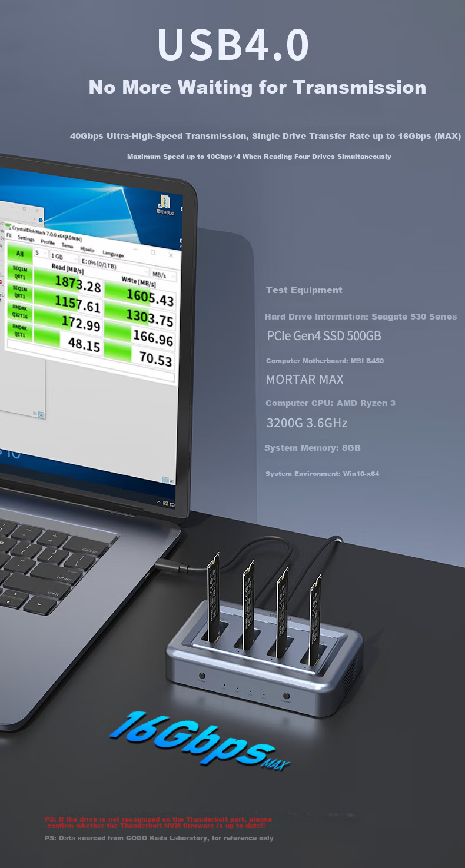465x868 pixels.
Task: Open the 1 GB test size dropdown
Action: click(x=64, y=257)
